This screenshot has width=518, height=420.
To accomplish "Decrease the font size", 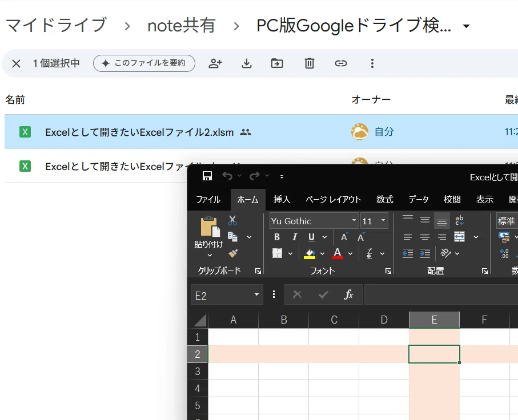I will click(361, 237).
